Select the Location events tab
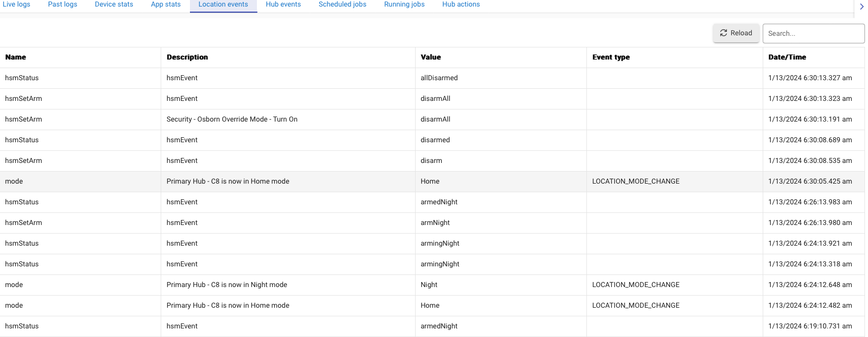Screen dimensions: 868x337 (x=223, y=5)
